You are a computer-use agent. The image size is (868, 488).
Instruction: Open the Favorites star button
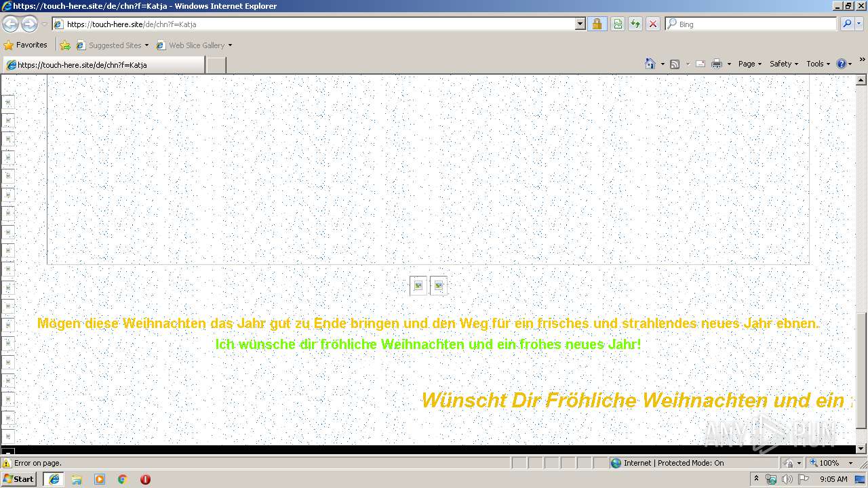click(x=25, y=45)
